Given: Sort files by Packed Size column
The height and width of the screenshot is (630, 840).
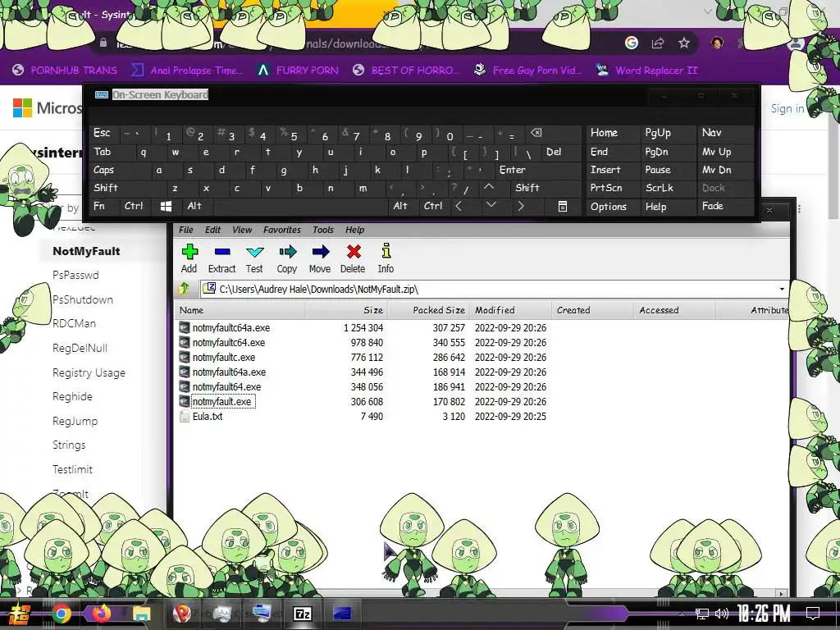Looking at the screenshot, I should [428, 310].
